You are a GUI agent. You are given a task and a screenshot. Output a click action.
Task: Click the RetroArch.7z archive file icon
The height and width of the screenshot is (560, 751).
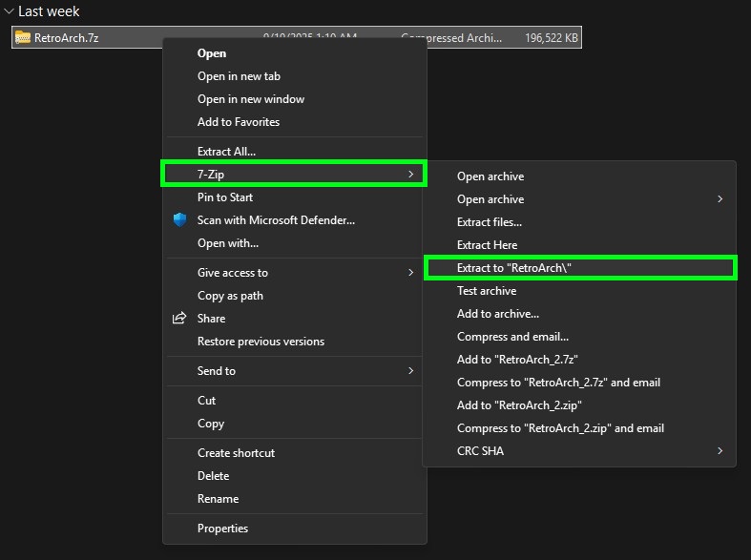(23, 37)
